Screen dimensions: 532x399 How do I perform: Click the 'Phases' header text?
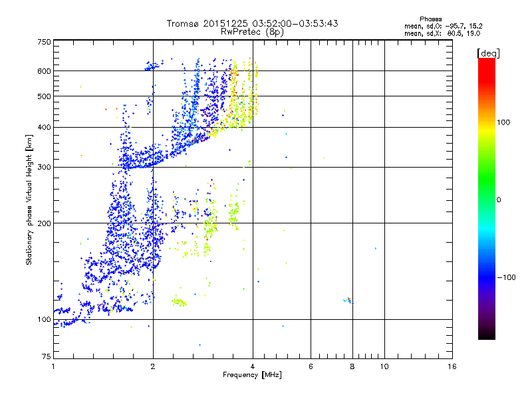(x=430, y=19)
